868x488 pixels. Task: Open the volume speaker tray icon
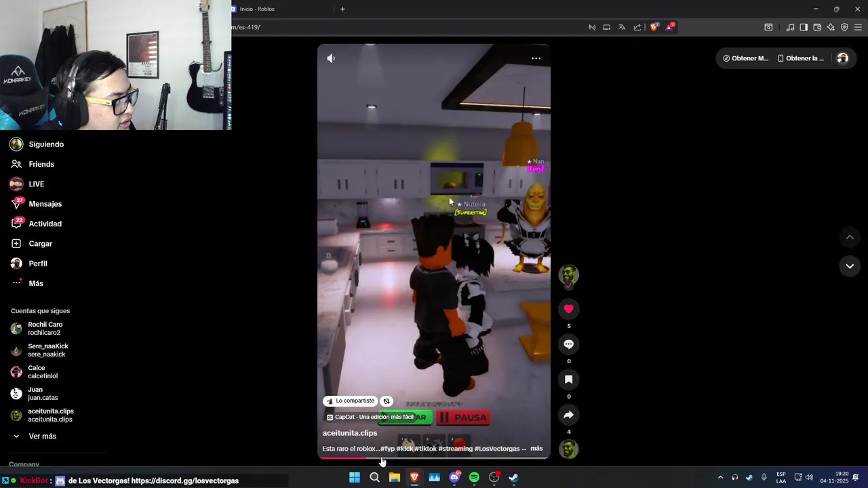809,477
